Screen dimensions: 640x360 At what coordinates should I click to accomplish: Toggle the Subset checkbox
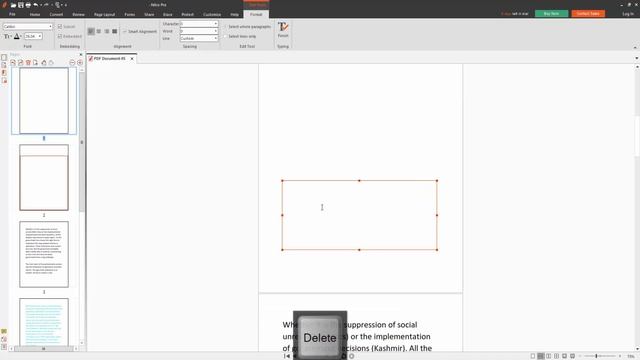(60, 27)
